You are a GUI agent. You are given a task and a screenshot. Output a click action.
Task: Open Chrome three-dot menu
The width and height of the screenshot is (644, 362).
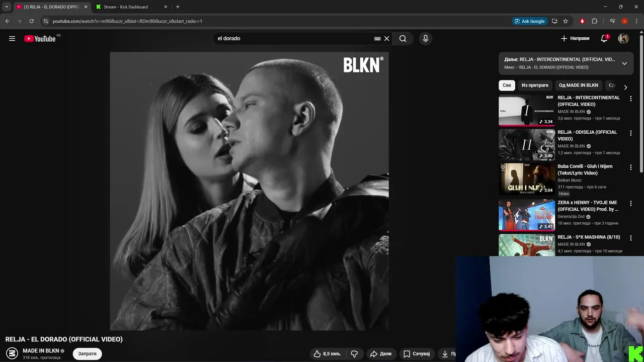636,21
